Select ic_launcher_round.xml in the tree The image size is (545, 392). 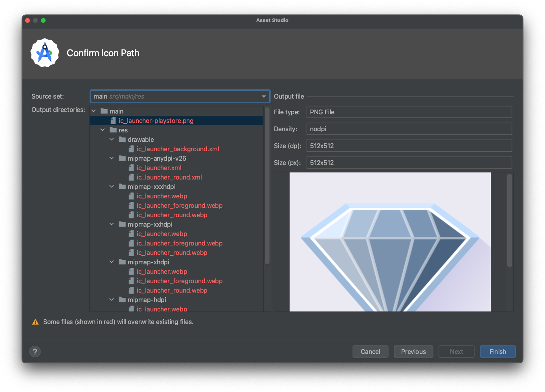169,177
